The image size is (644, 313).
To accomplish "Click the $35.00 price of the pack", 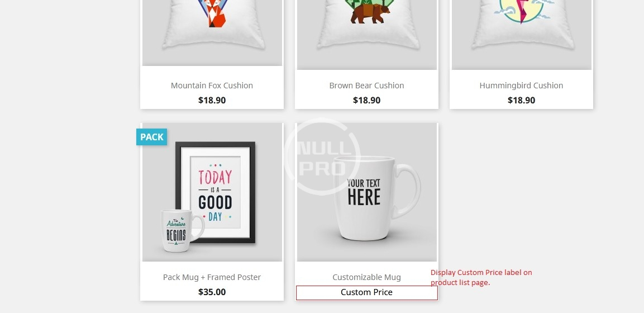I will [x=212, y=292].
